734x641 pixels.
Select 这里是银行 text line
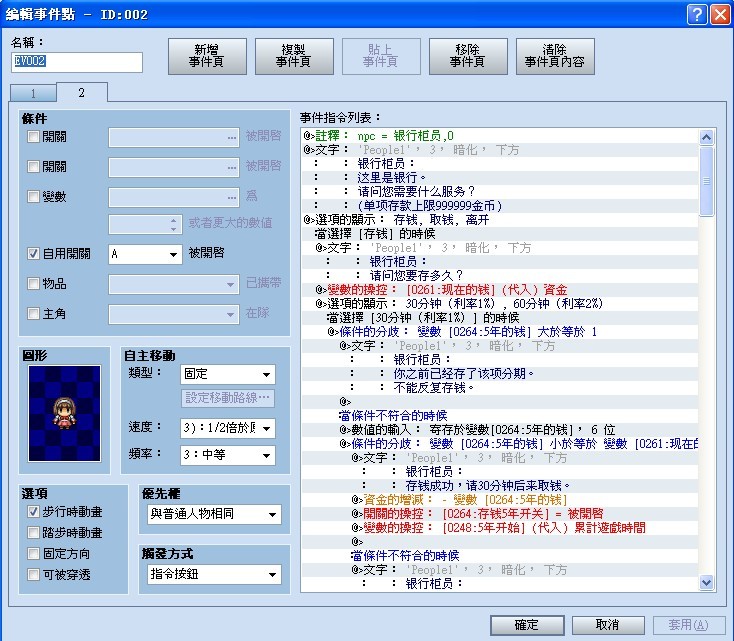499,177
